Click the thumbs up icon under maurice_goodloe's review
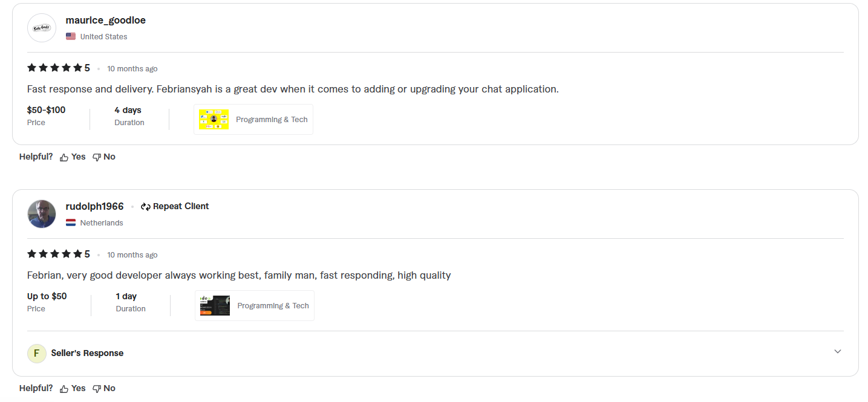This screenshot has width=868, height=402. click(64, 157)
